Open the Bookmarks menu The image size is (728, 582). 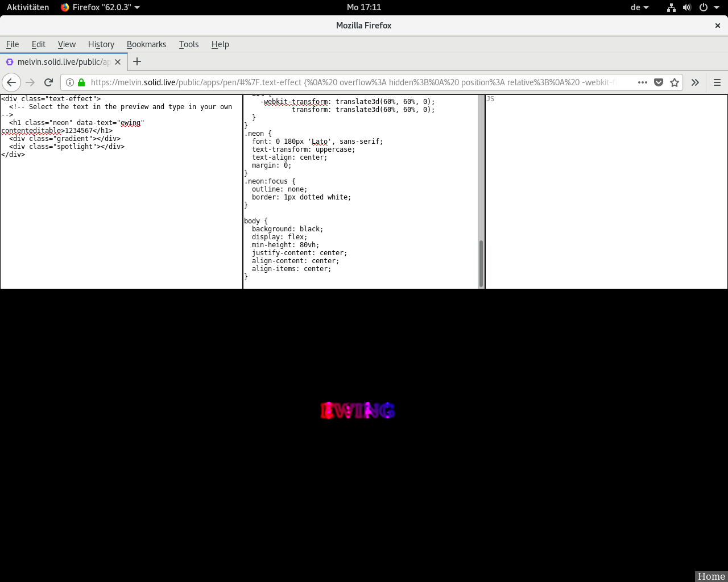coord(146,44)
